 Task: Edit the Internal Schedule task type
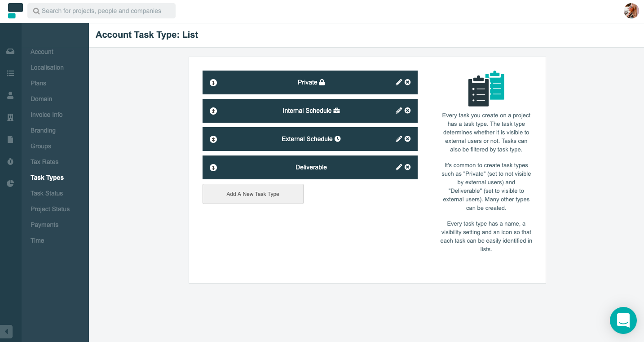pos(399,111)
